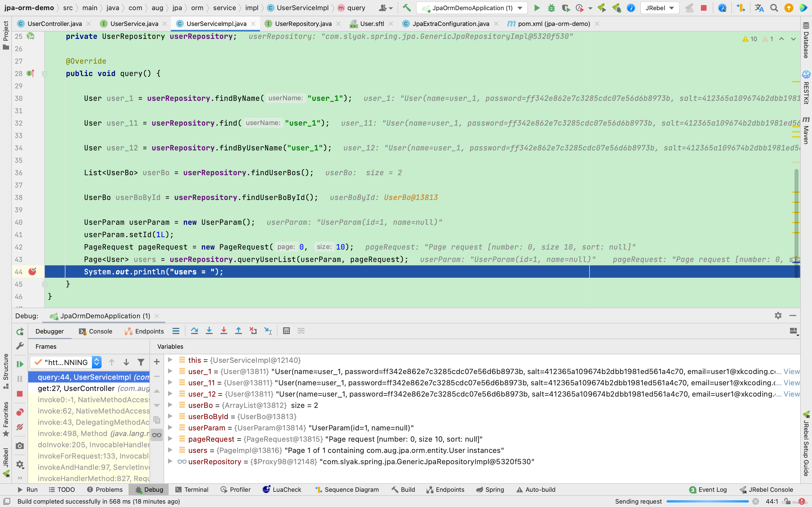The height and width of the screenshot is (507, 812).
Task: Click the Step Out debug icon
Action: pos(238,331)
